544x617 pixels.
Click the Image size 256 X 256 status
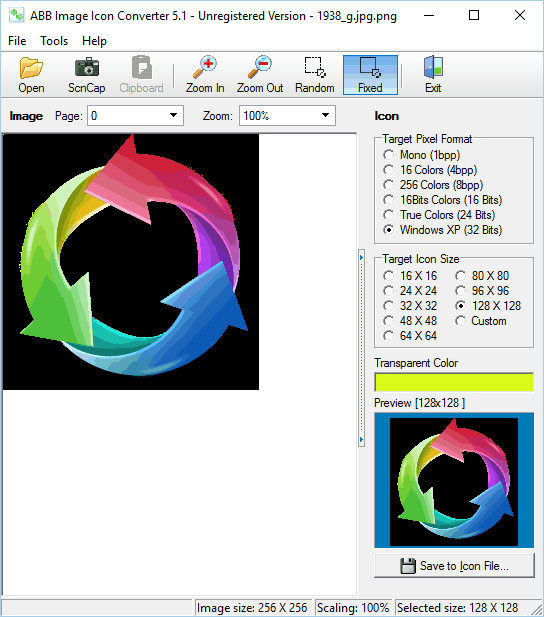(252, 608)
